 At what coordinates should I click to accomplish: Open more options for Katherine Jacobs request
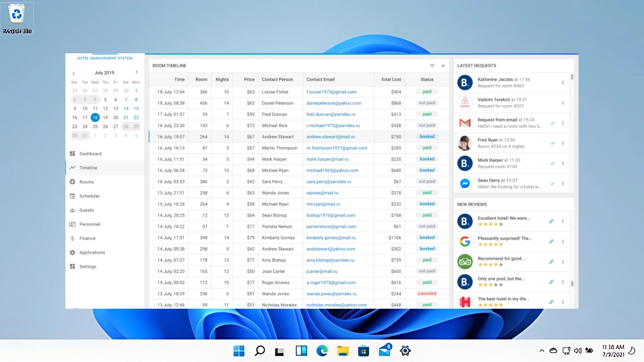(x=562, y=82)
